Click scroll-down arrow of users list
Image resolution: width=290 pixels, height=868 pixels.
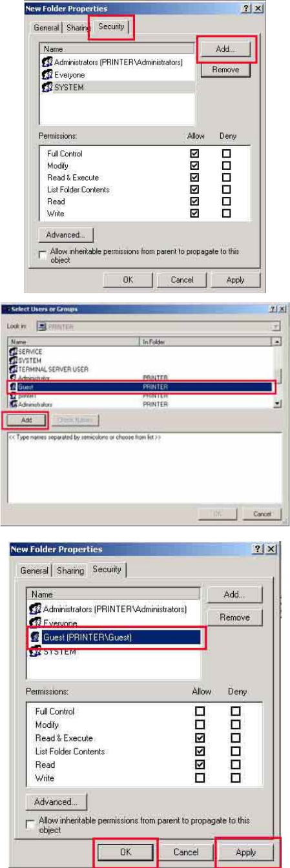[278, 403]
